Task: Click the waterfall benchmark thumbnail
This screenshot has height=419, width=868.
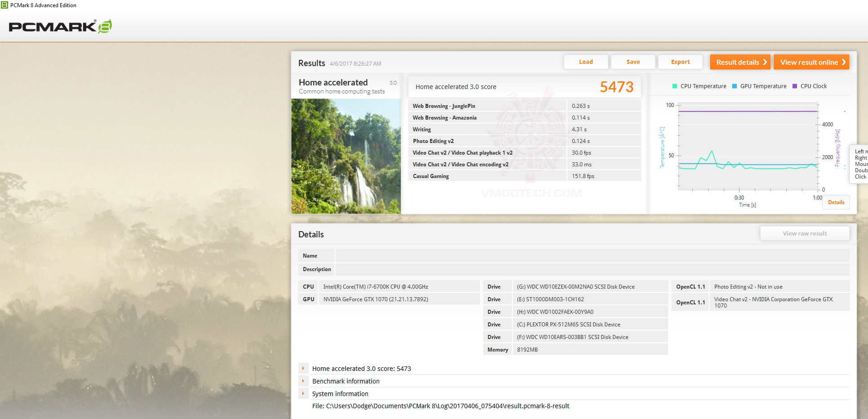Action: click(346, 156)
